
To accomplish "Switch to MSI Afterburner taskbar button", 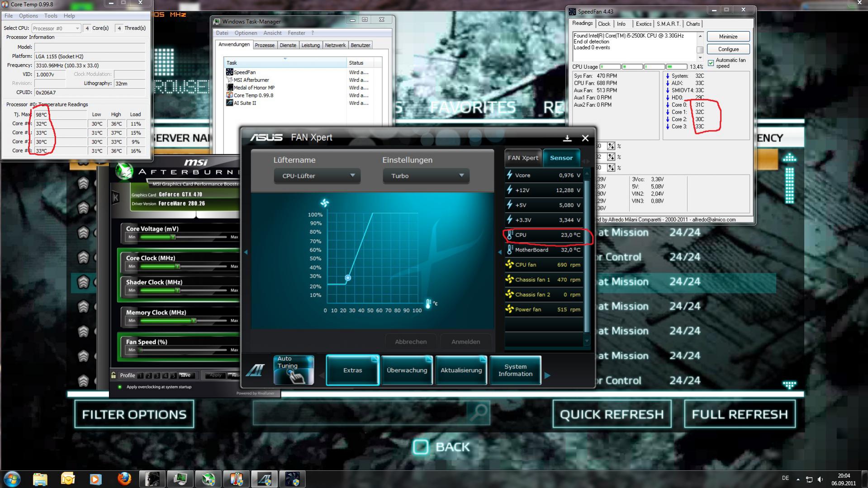I will coord(209,479).
